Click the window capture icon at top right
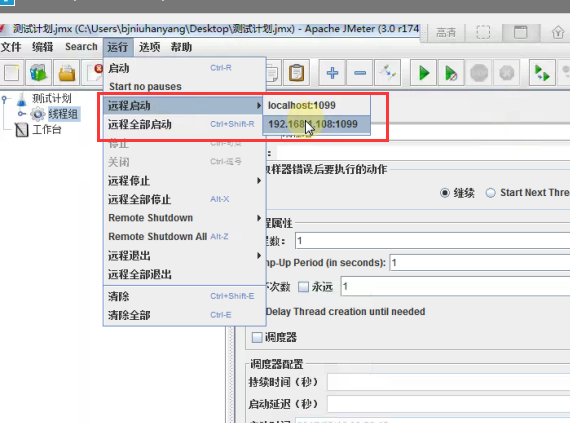The height and width of the screenshot is (423, 570). coord(521,32)
